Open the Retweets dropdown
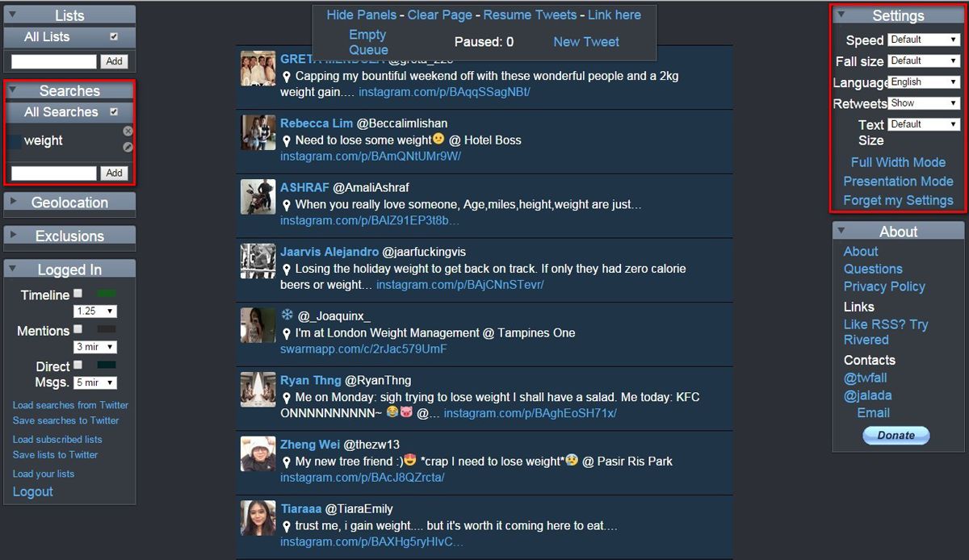This screenshot has width=969, height=560. tap(924, 103)
